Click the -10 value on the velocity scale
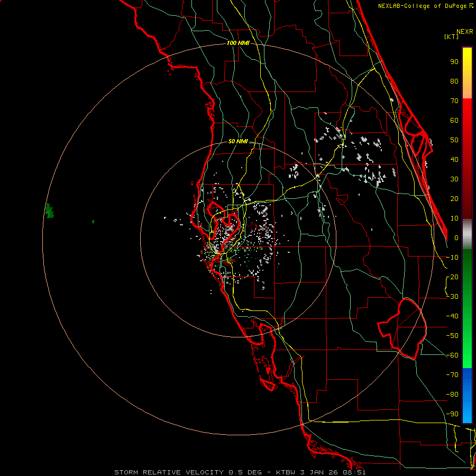This screenshot has width=476, height=476. tap(452, 258)
